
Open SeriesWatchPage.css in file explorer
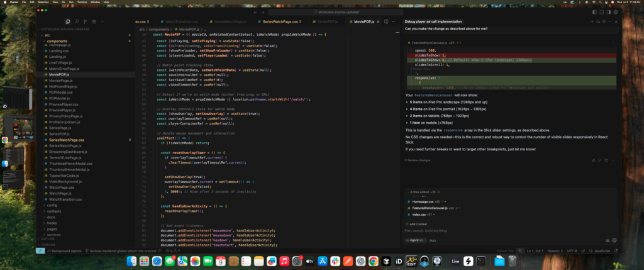[67, 140]
